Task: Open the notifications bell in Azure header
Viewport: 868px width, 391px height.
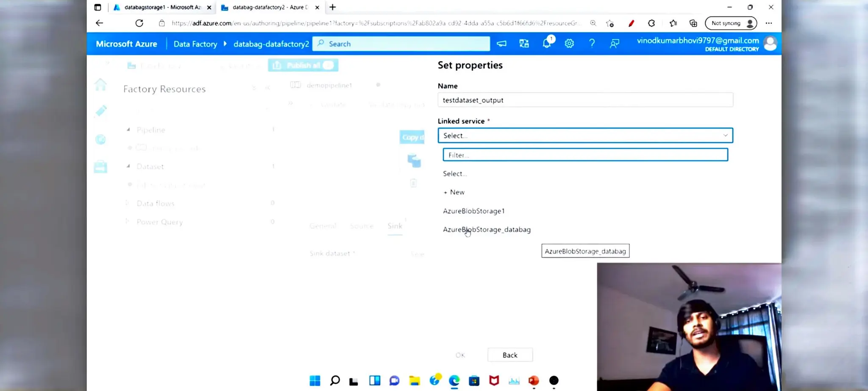Action: (547, 43)
